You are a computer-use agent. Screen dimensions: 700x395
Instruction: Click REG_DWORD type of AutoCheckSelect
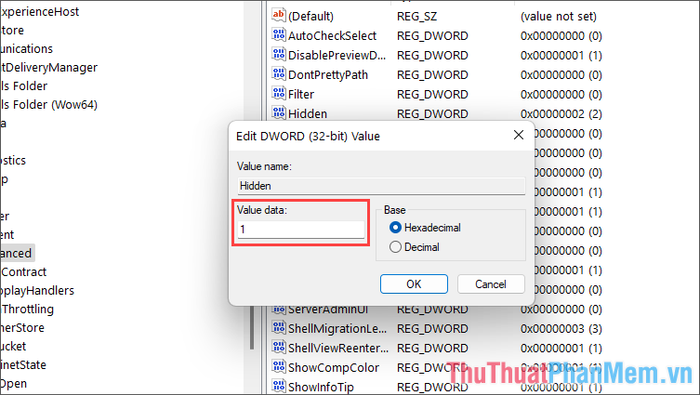pyautogui.click(x=432, y=36)
